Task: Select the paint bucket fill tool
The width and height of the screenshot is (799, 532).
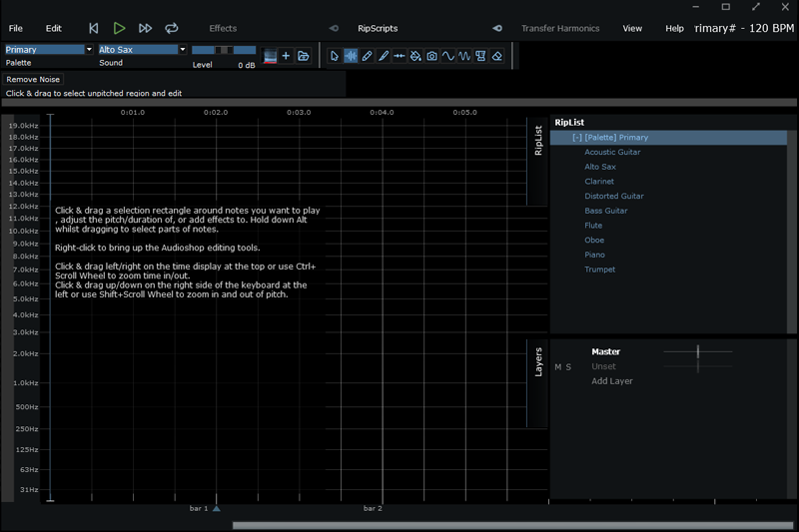Action: pos(415,56)
